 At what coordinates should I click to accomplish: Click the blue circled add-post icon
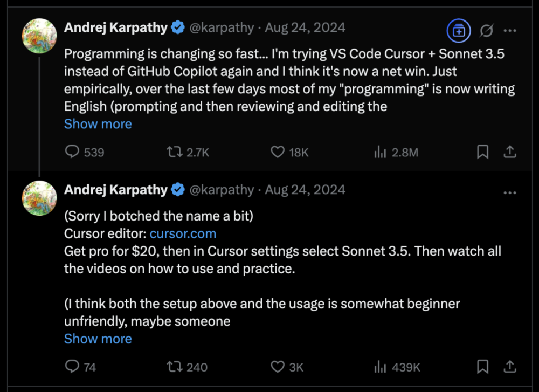459,31
